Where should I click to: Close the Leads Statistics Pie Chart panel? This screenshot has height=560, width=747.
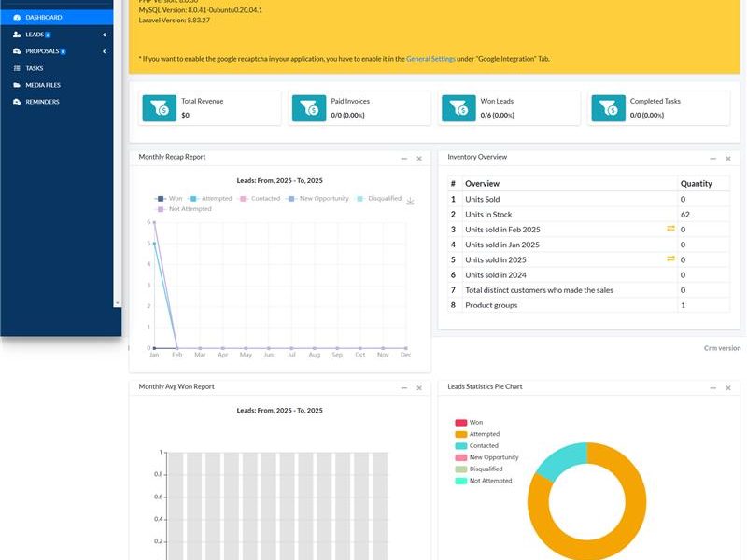point(728,388)
